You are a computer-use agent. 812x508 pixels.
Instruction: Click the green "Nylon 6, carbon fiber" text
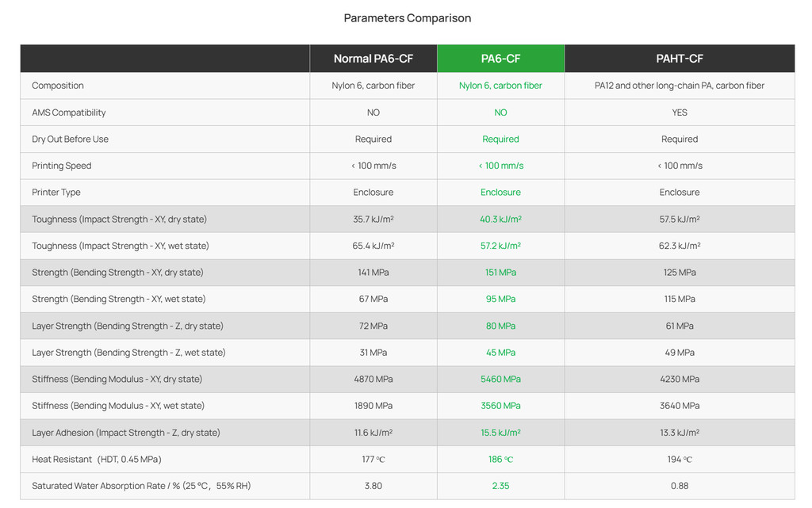(x=500, y=86)
